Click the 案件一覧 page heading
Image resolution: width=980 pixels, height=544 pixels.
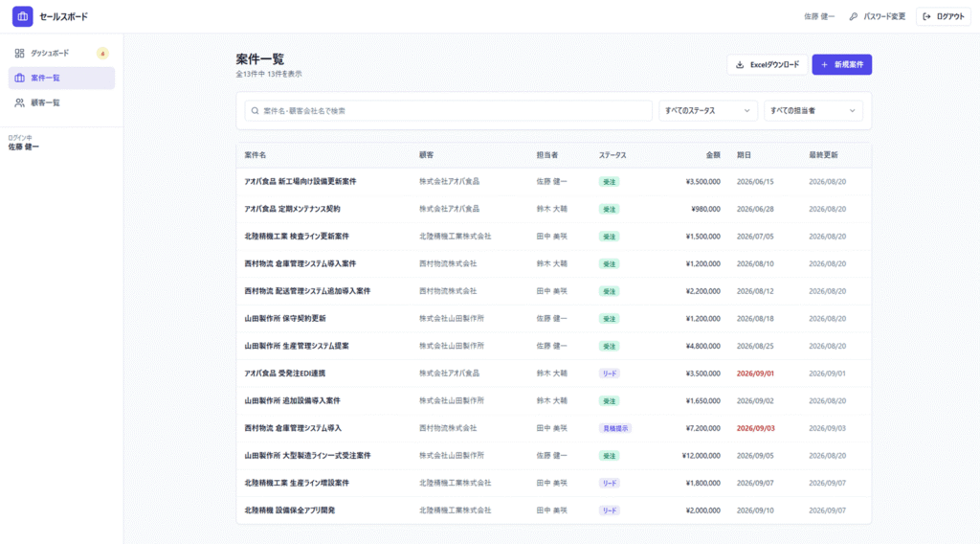click(260, 59)
